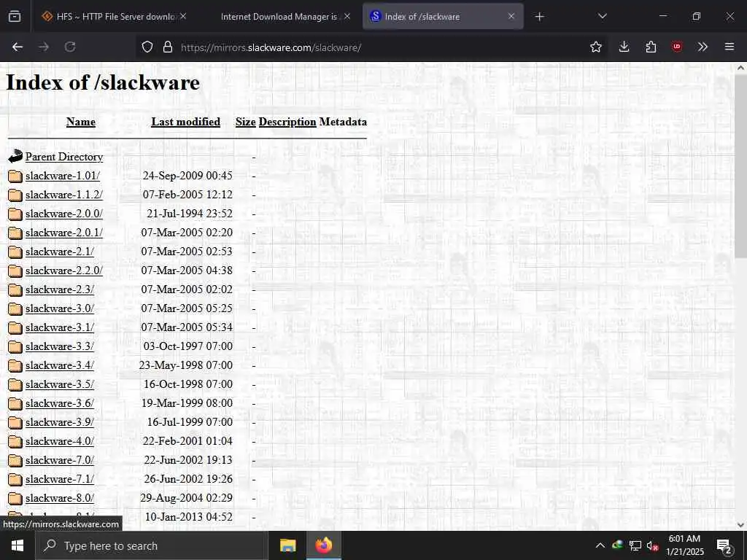Close the HFS HTTP File Server tab
Viewport: 747px width, 560px height.
click(x=183, y=16)
